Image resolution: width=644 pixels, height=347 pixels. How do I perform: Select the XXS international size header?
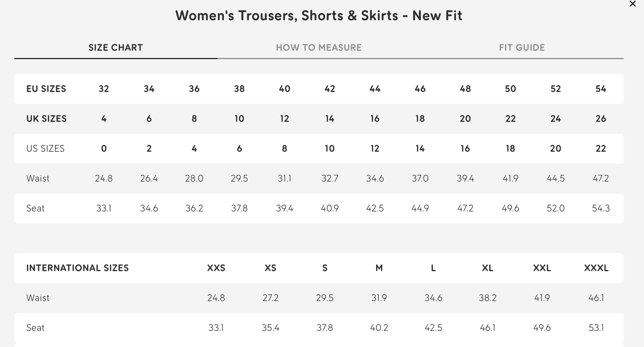pyautogui.click(x=216, y=268)
